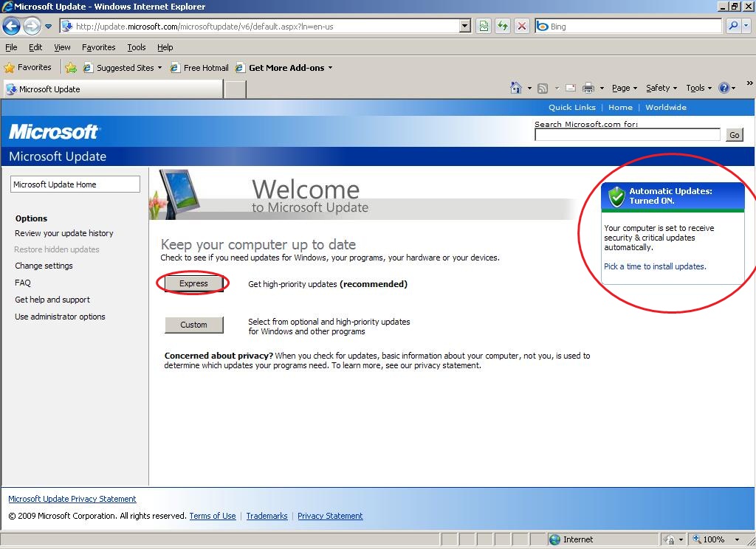756x549 pixels.
Task: Click the Internet zone globe icon
Action: pos(555,539)
